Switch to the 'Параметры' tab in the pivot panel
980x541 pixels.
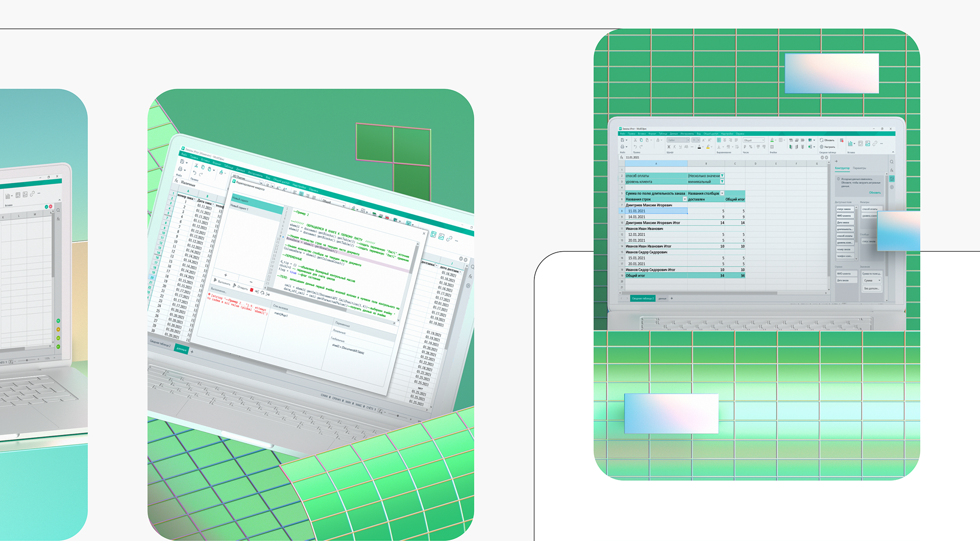[x=860, y=168]
